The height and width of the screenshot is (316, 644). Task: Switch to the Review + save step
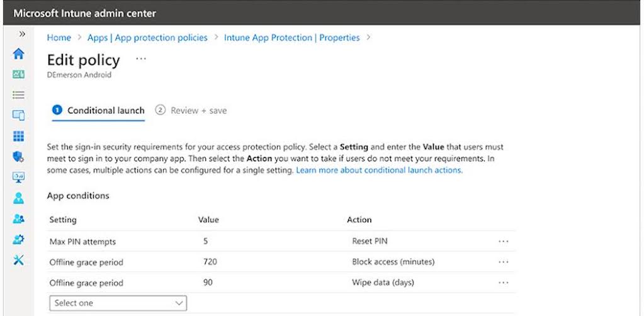click(x=191, y=111)
